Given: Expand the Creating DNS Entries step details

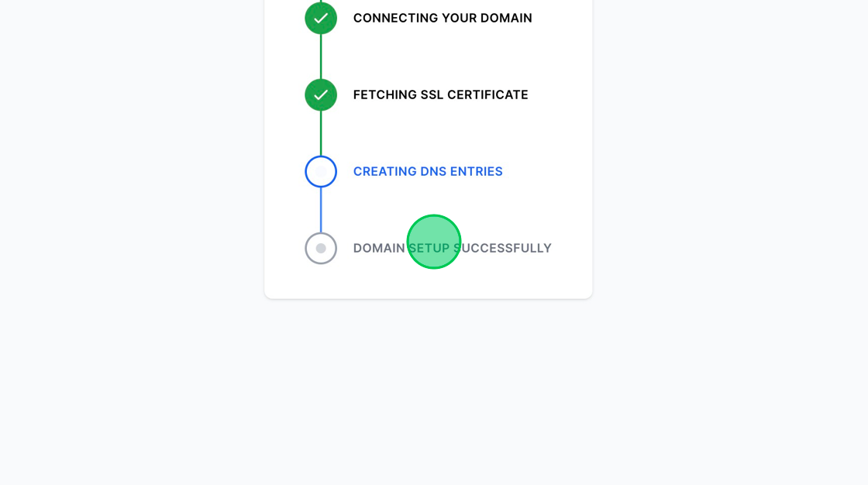Looking at the screenshot, I should point(428,171).
